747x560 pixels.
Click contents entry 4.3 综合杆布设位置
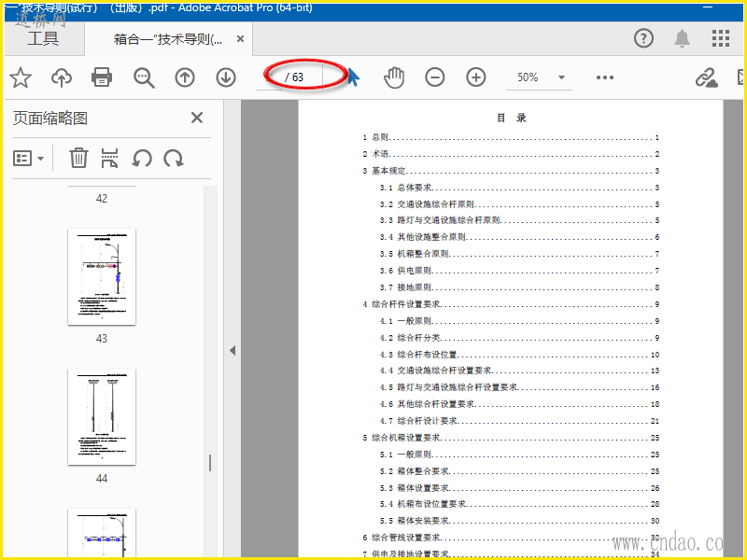click(x=519, y=355)
